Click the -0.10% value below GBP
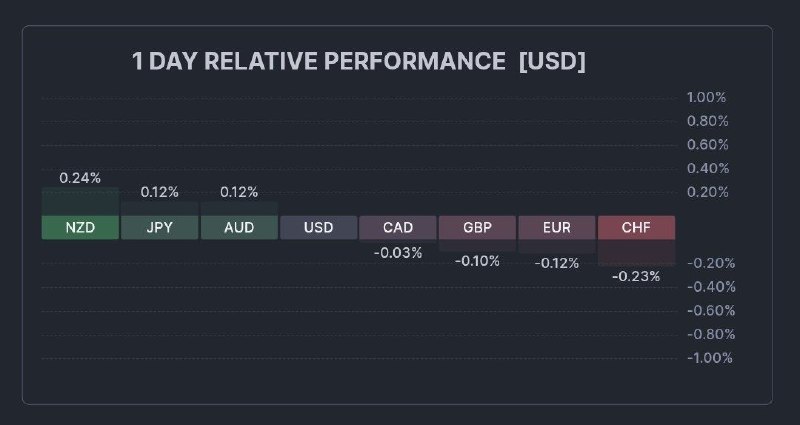This screenshot has width=800, height=425. pos(477,261)
